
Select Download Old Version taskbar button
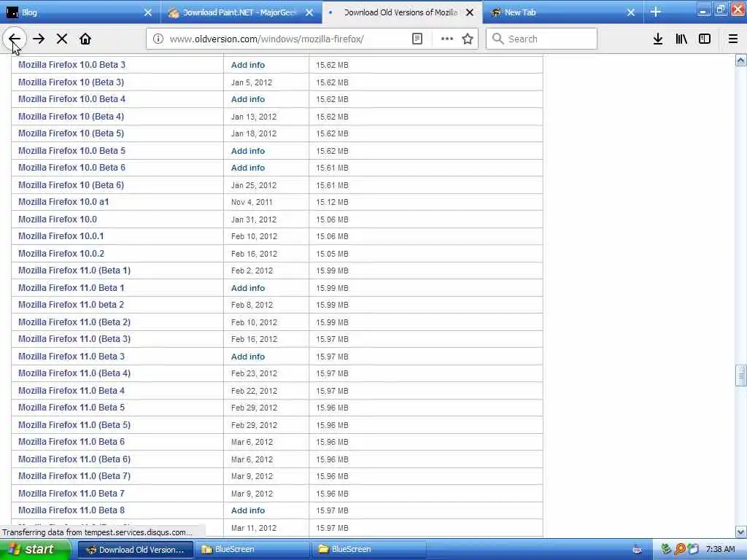pyautogui.click(x=136, y=550)
